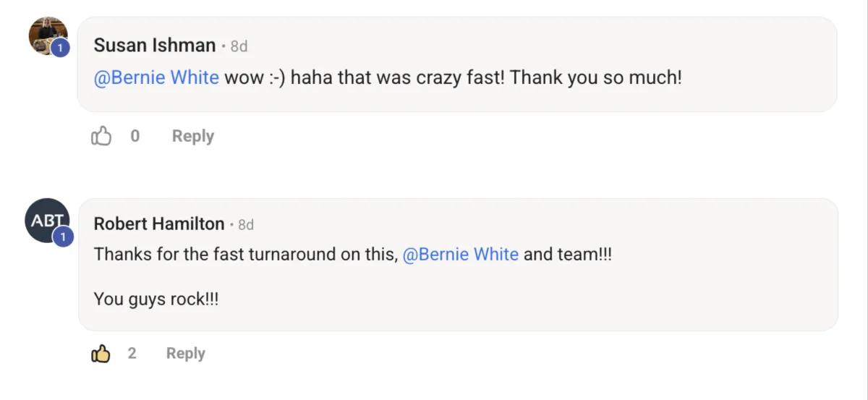The width and height of the screenshot is (868, 400).
Task: Open Susan Ishman's profile photo avatar
Action: (x=48, y=35)
